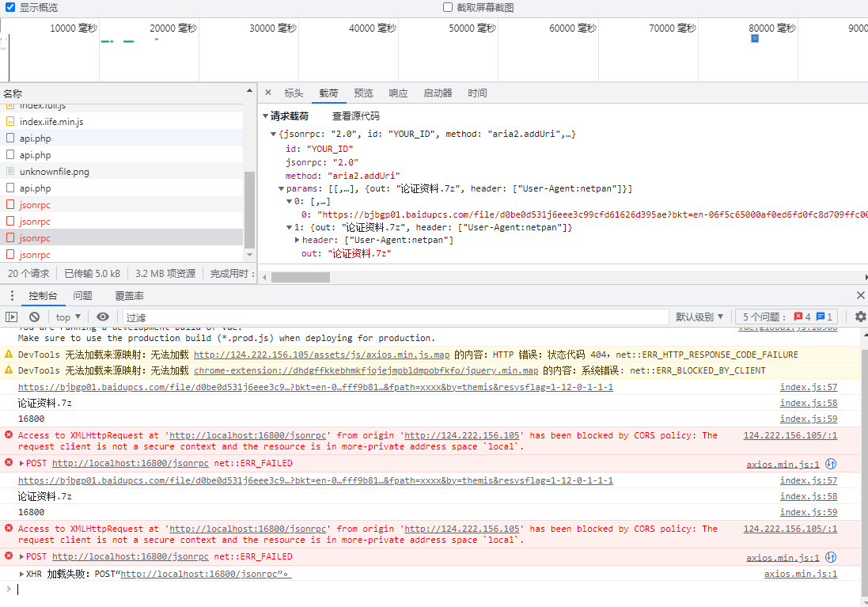The width and height of the screenshot is (868, 607).
Task: Enable the 截取屏幕截图 checkbox
Action: pyautogui.click(x=448, y=7)
